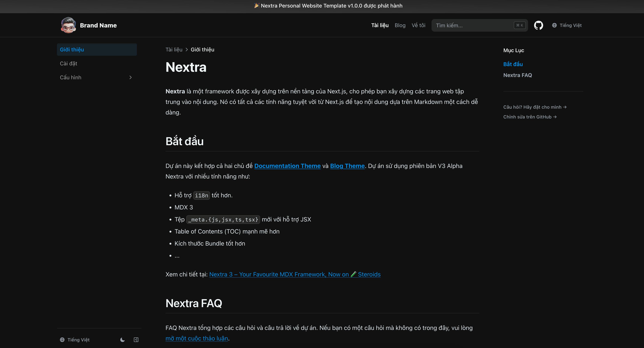
Task: Click the Kích thước Bundle tốt hơn item
Action: [x=210, y=243]
